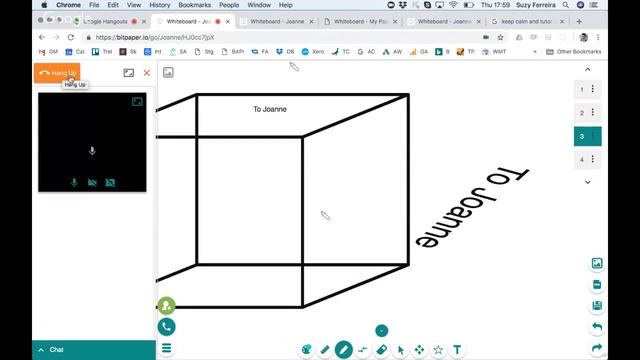Open the Bookmarks menu
The width and height of the screenshot is (640, 360).
coord(195,5)
